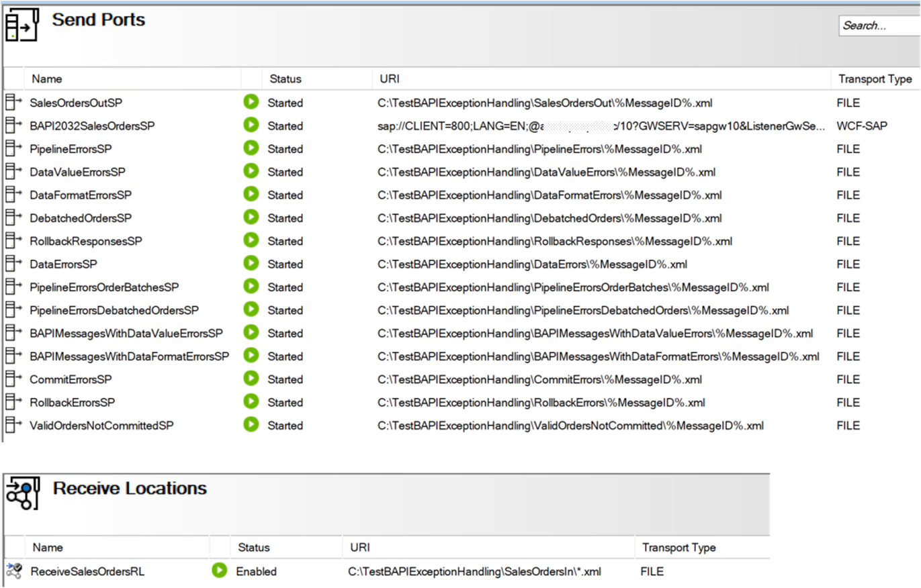Click the green Started icon for CommitErrorsSP
Viewport: 921px width, 588px height.
251,379
